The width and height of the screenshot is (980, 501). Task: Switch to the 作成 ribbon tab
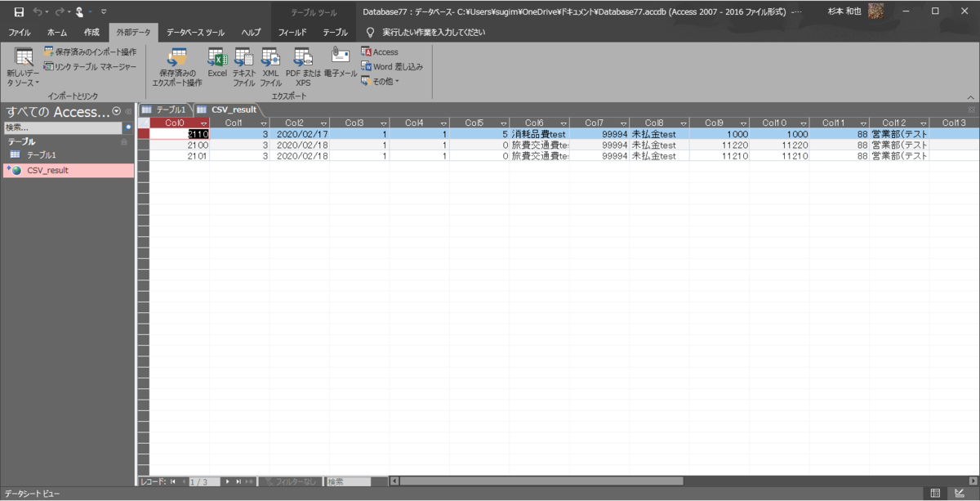point(91,33)
